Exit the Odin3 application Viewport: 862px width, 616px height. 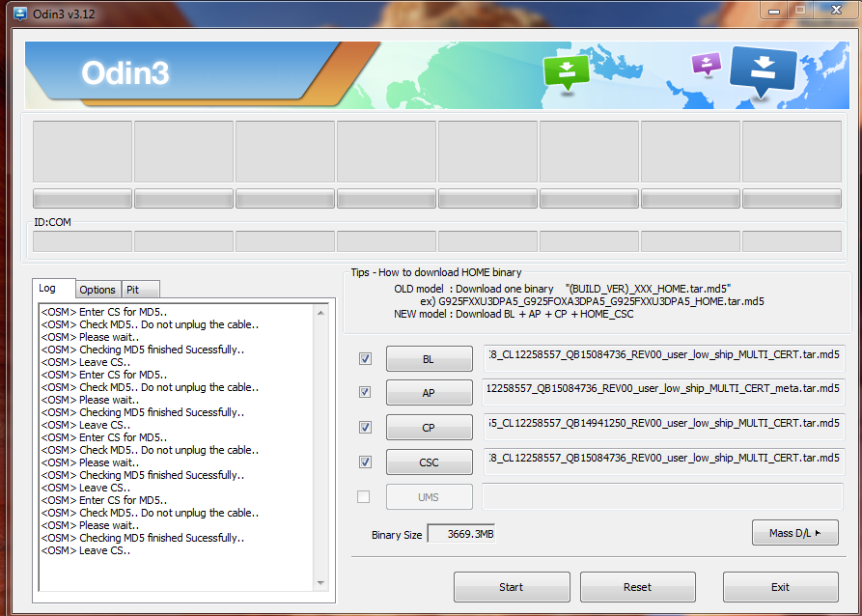pos(781,587)
